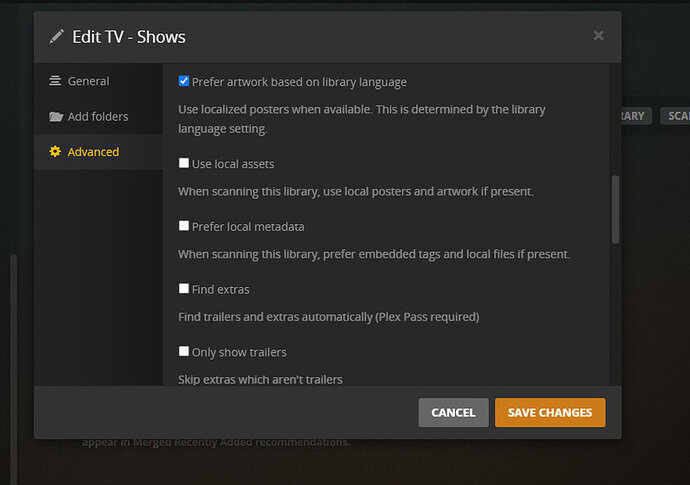Check Only show trailers option
The image size is (690, 485).
tap(184, 351)
